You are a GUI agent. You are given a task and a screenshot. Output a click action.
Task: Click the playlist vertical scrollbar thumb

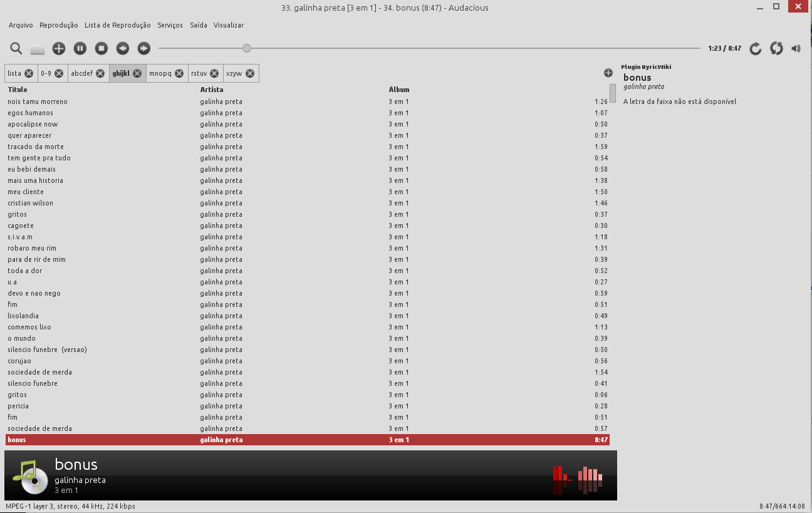[x=613, y=93]
